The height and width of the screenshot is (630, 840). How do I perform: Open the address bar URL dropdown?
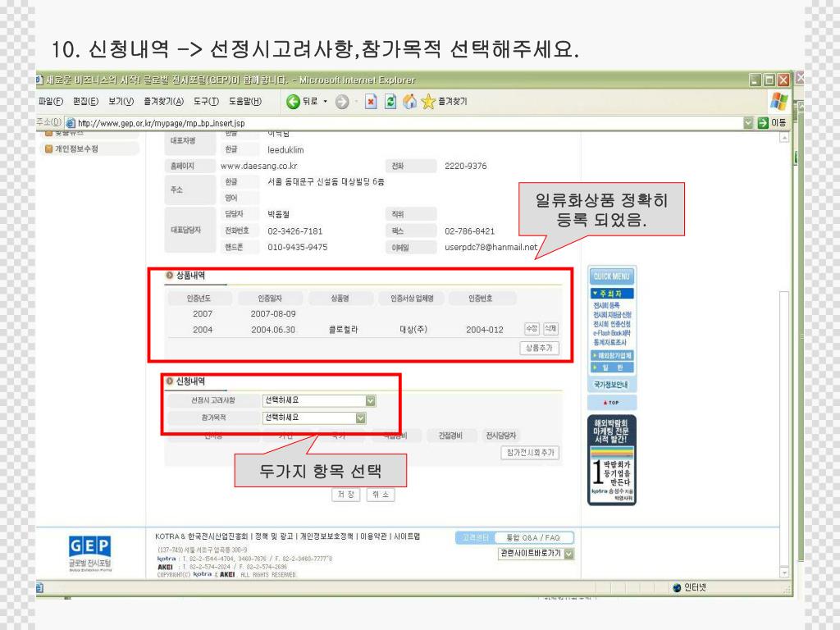(x=748, y=123)
